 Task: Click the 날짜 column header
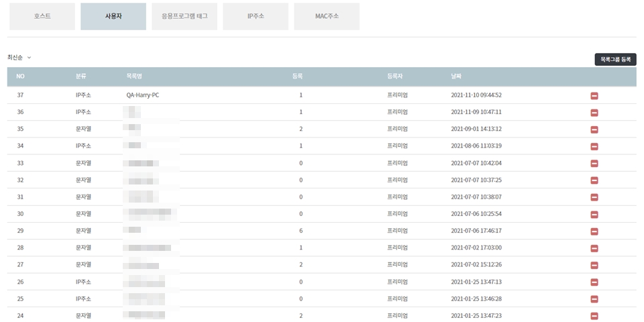(456, 76)
